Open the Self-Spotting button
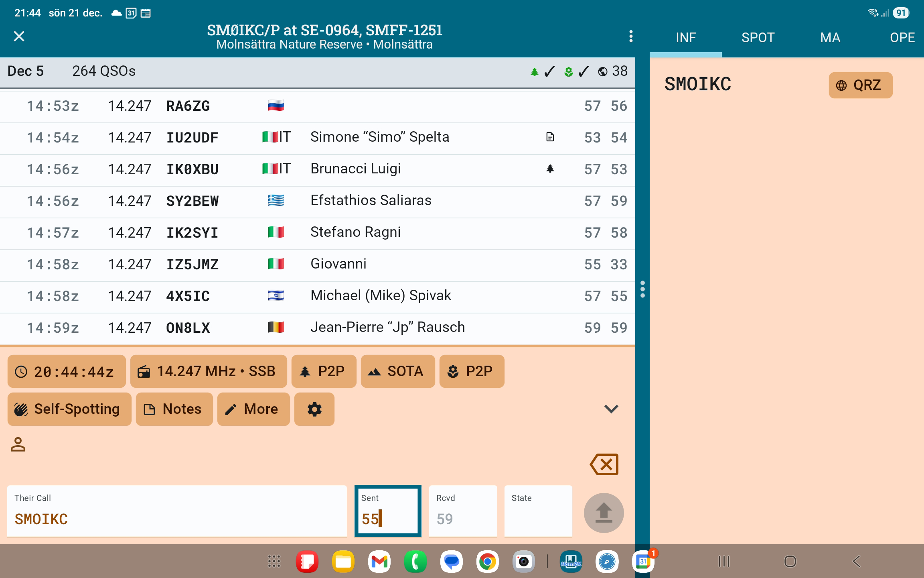Image resolution: width=924 pixels, height=578 pixels. click(x=69, y=409)
